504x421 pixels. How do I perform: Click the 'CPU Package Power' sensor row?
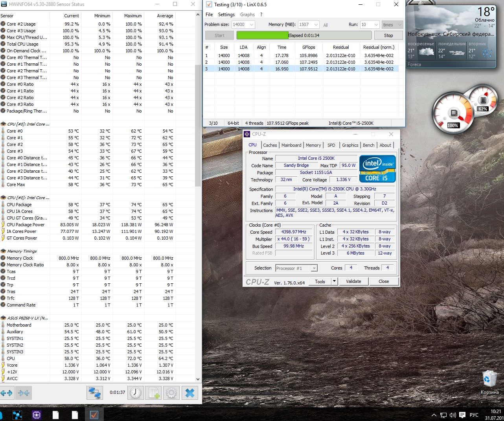point(87,225)
